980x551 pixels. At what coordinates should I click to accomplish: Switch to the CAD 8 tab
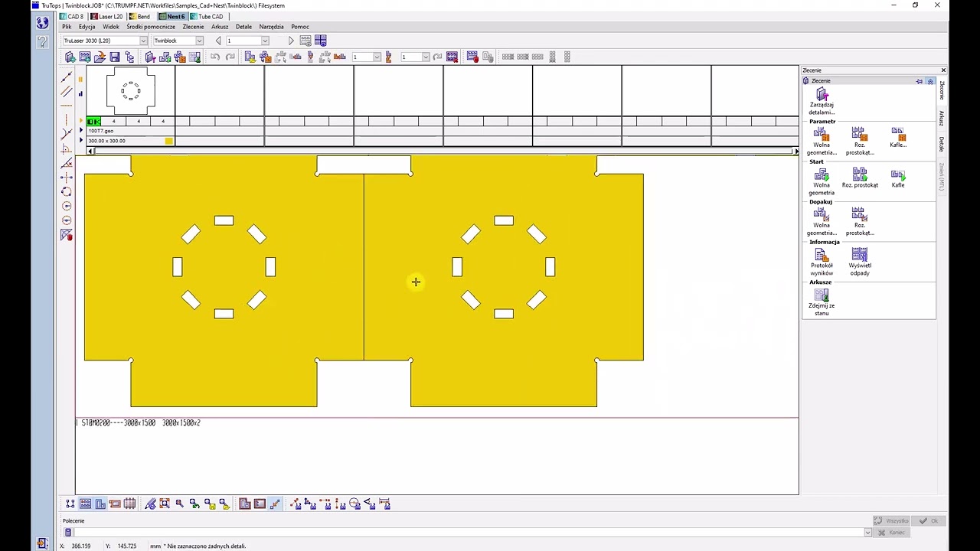pos(72,16)
